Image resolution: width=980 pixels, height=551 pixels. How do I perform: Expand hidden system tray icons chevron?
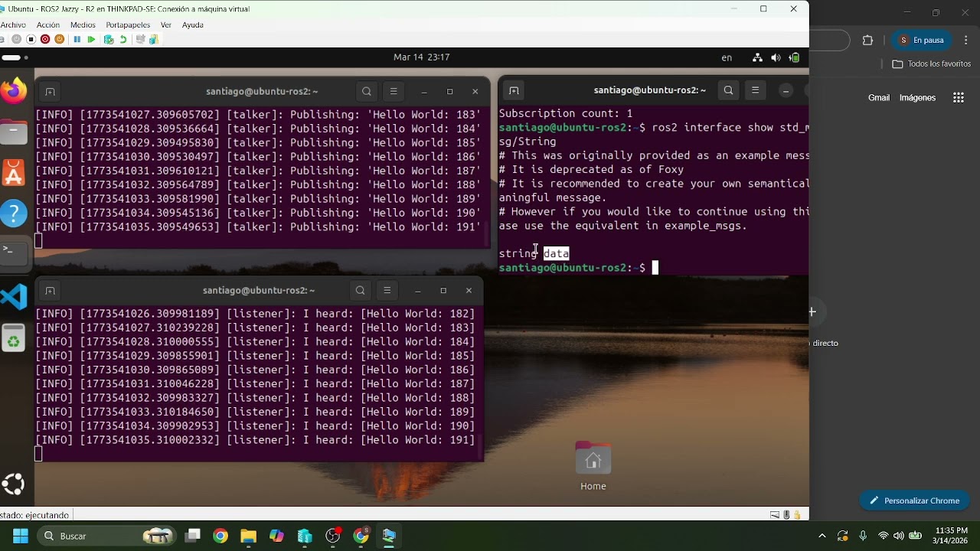pos(822,536)
